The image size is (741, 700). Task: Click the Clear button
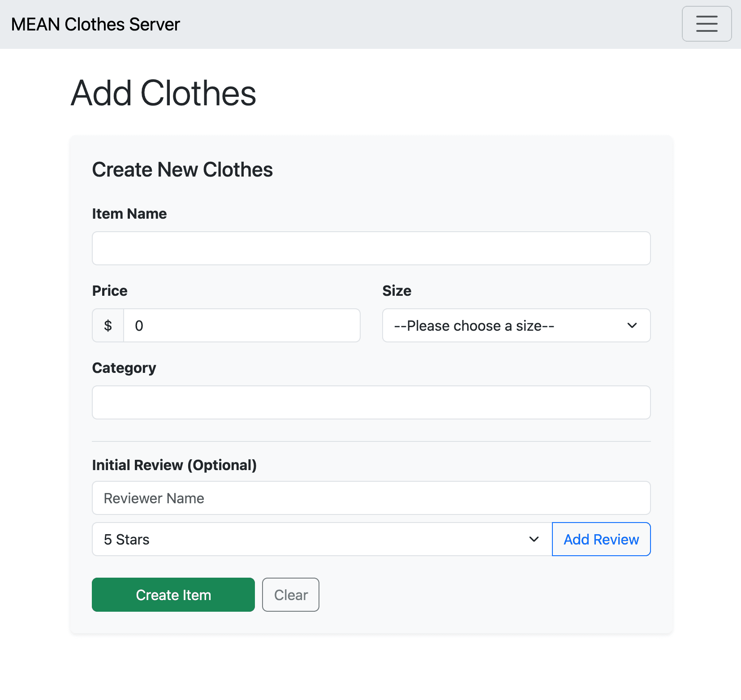(291, 595)
